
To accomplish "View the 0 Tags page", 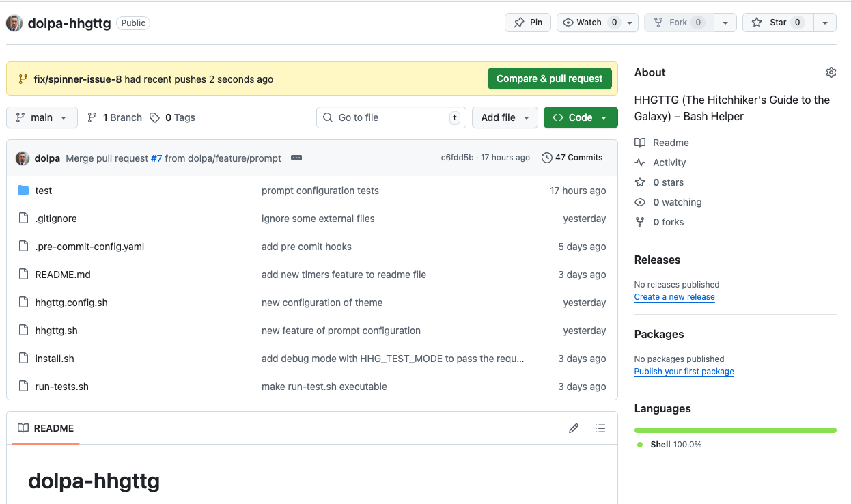I will [173, 117].
